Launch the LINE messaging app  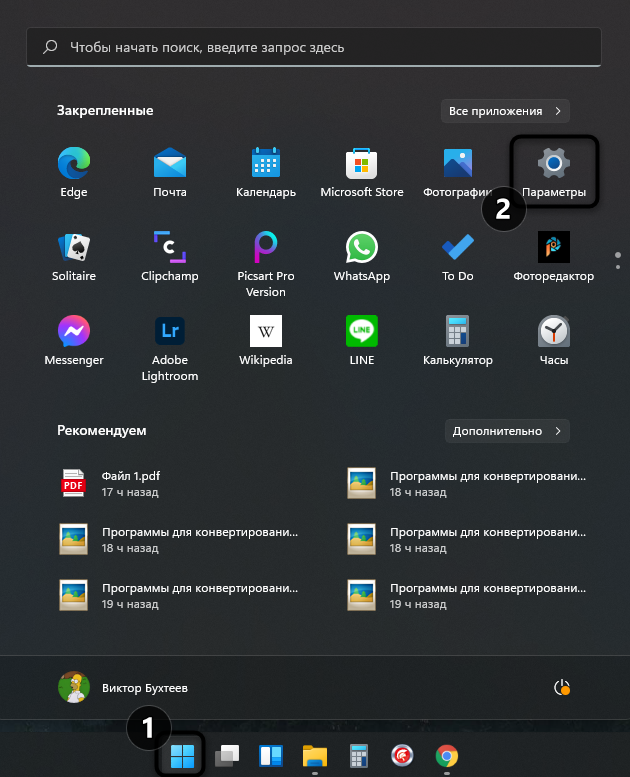pos(362,340)
